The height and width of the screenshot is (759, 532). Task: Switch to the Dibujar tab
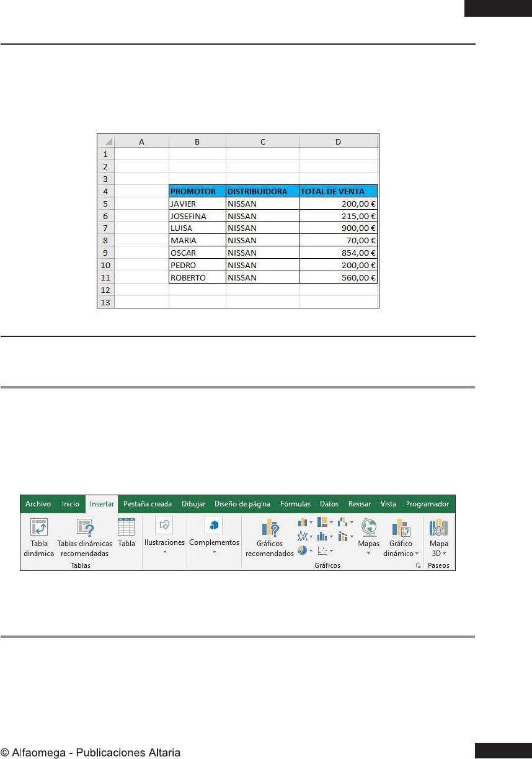point(193,504)
